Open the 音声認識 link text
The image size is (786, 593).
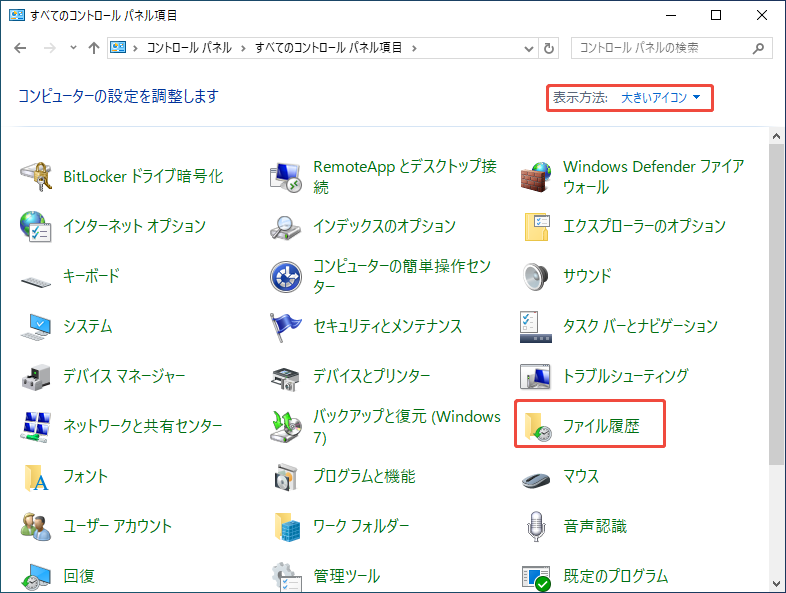coord(595,526)
